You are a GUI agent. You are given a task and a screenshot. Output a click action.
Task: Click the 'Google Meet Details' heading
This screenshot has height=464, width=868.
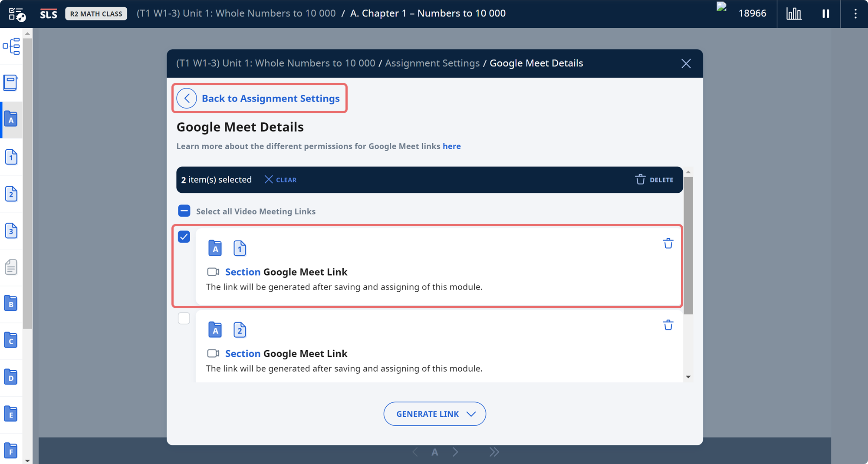(240, 127)
